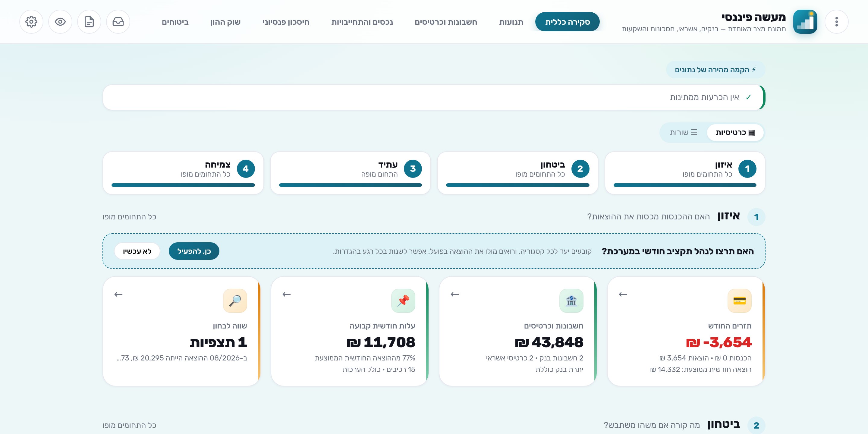Click the progress bar under איזון step

tap(685, 185)
